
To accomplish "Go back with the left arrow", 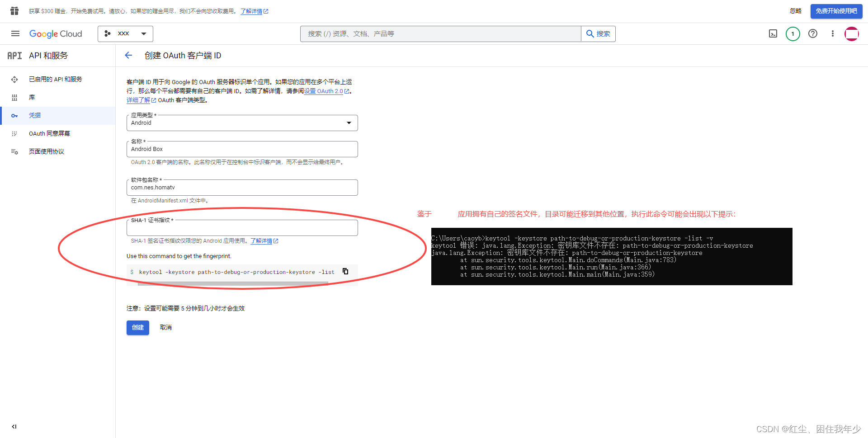I will (x=128, y=55).
